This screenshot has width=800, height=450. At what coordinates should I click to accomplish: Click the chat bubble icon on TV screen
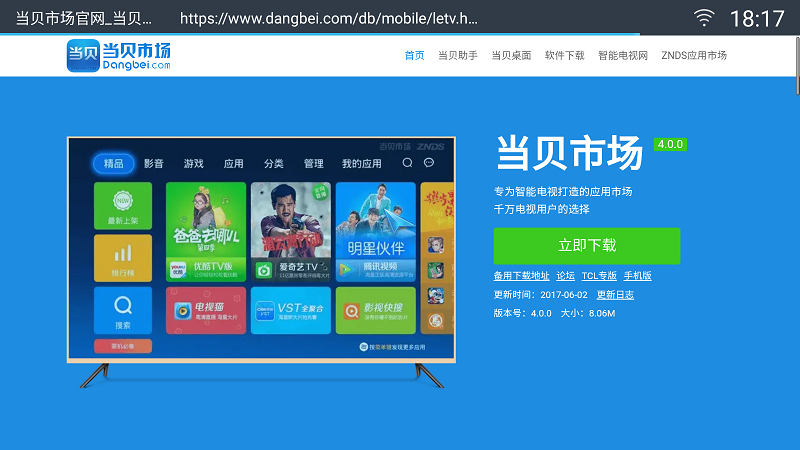pos(429,163)
